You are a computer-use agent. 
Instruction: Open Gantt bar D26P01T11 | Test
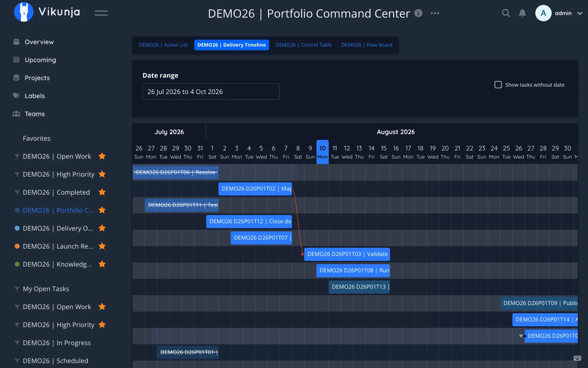tap(182, 205)
